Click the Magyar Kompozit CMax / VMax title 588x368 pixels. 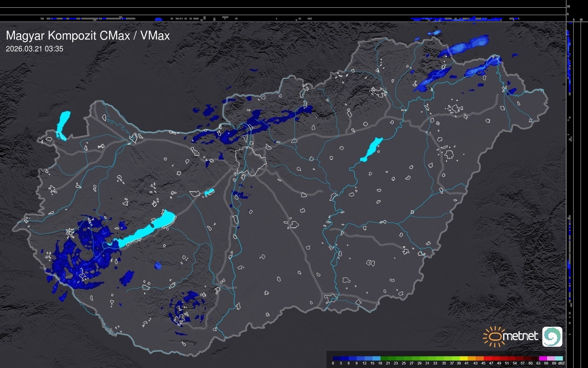(88, 36)
